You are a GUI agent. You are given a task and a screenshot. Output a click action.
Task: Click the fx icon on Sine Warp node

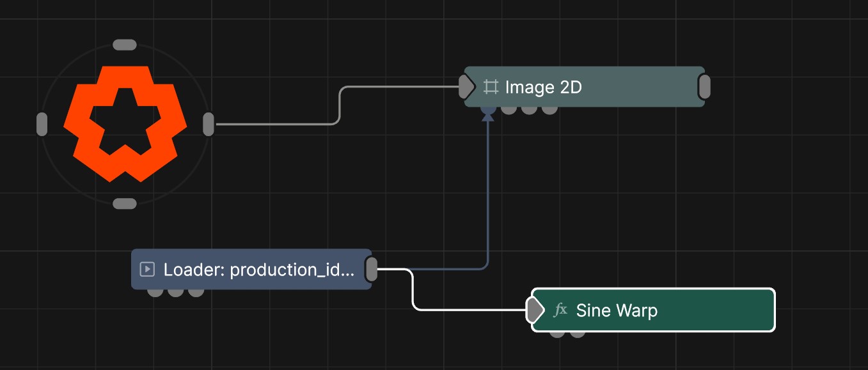point(560,311)
